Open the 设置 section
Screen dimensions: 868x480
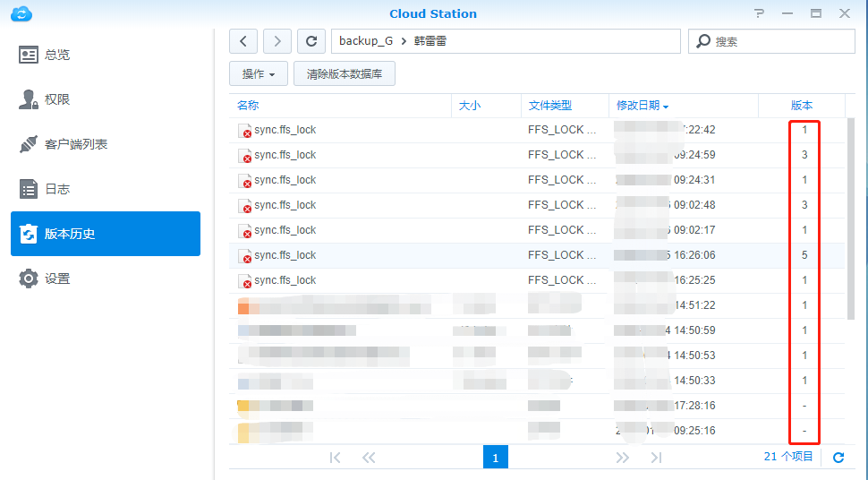click(x=106, y=279)
